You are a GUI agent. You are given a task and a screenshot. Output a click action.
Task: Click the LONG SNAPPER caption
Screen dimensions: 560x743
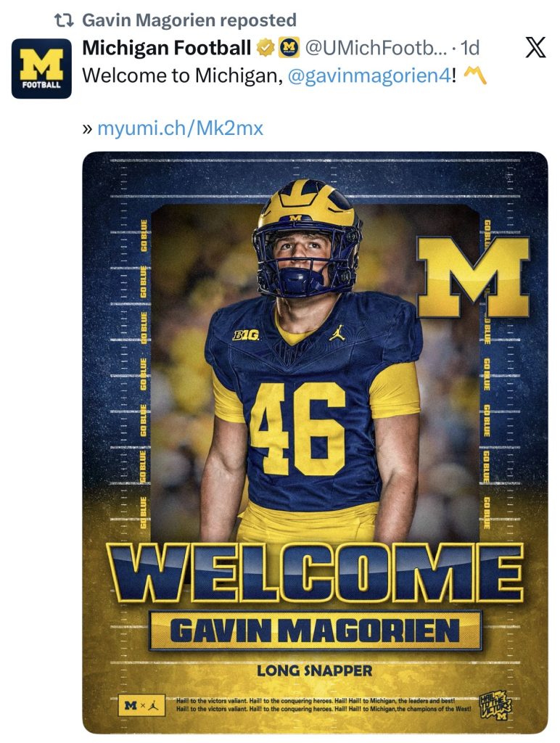(315, 670)
